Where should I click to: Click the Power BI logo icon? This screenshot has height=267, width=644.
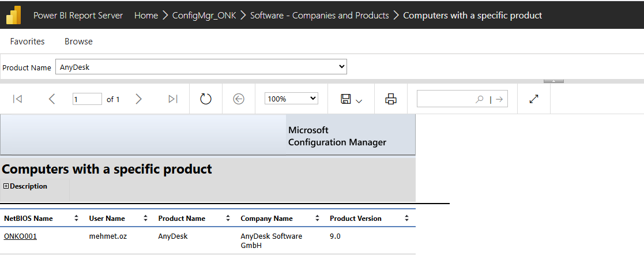(x=14, y=16)
